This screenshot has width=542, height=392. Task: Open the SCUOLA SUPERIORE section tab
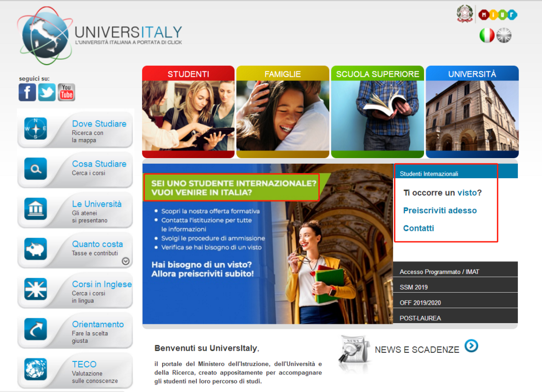point(377,74)
